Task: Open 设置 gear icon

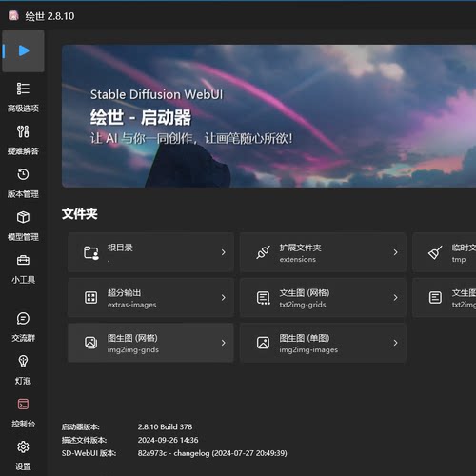Action: 23,446
